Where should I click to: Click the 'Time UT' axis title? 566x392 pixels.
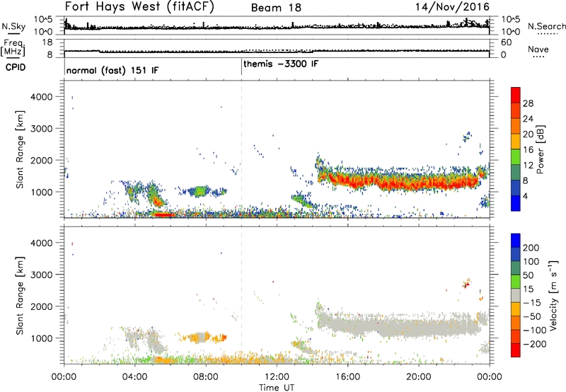tap(277, 387)
